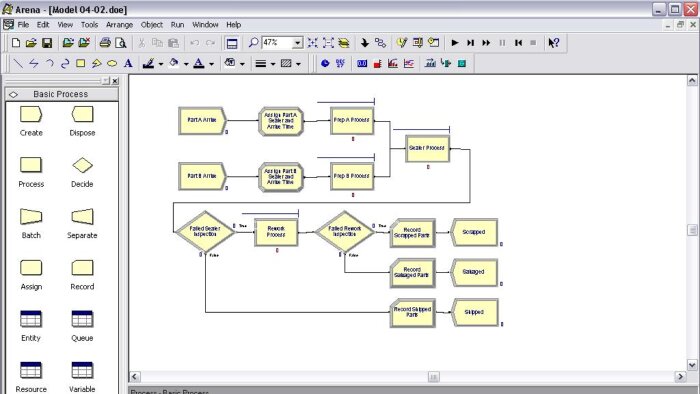This screenshot has height=394, width=700.
Task: Open the Object menu
Action: [152, 25]
